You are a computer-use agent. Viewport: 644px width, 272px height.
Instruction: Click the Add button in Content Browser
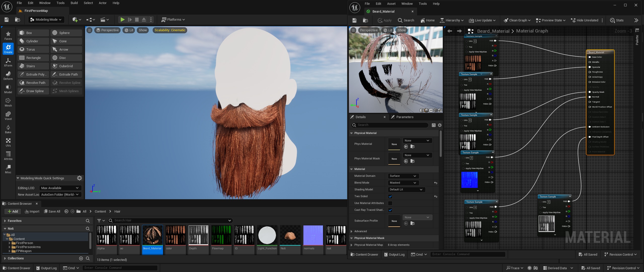click(13, 211)
